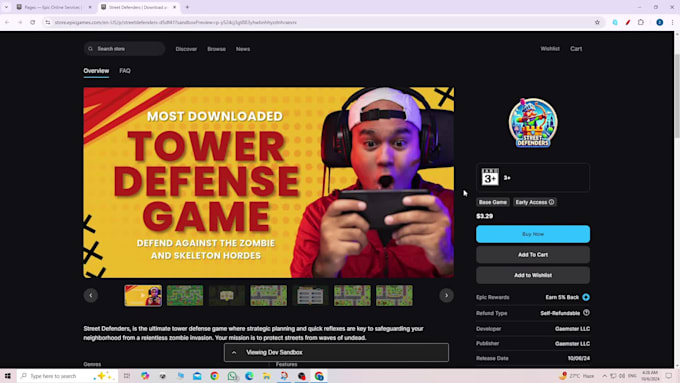The width and height of the screenshot is (680, 383).
Task: Click the main Tower Defense Game banner
Action: pos(269,183)
